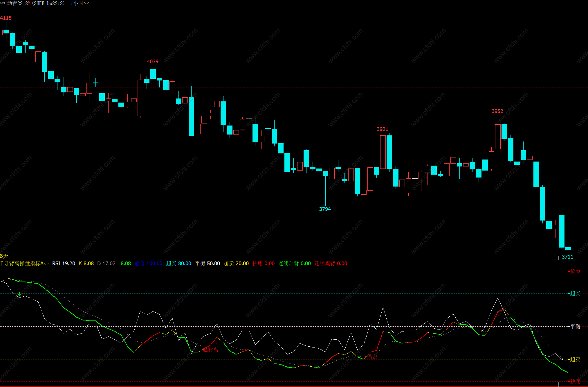Click the K 8.08 indicator value
This screenshot has height=387, width=588.
click(86, 264)
